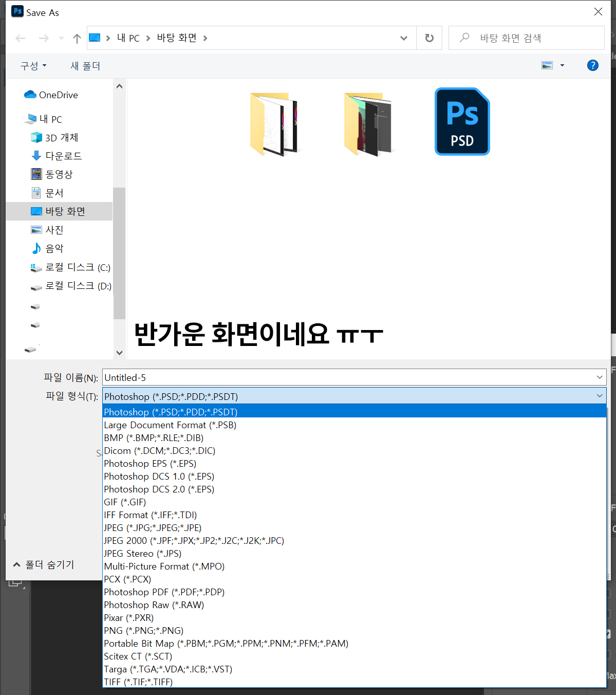This screenshot has height=695, width=616.
Task: Choose Photoshop DCS 2.0 (*.EPS)
Action: pos(354,489)
